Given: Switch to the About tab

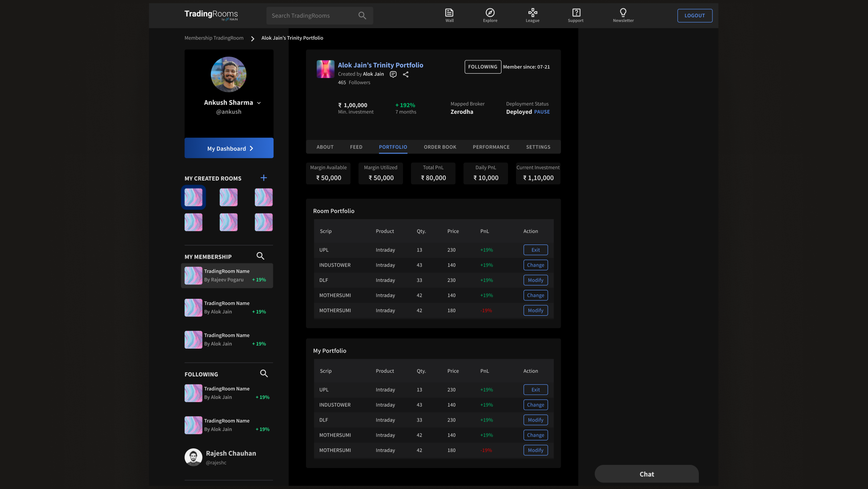Looking at the screenshot, I should (325, 147).
